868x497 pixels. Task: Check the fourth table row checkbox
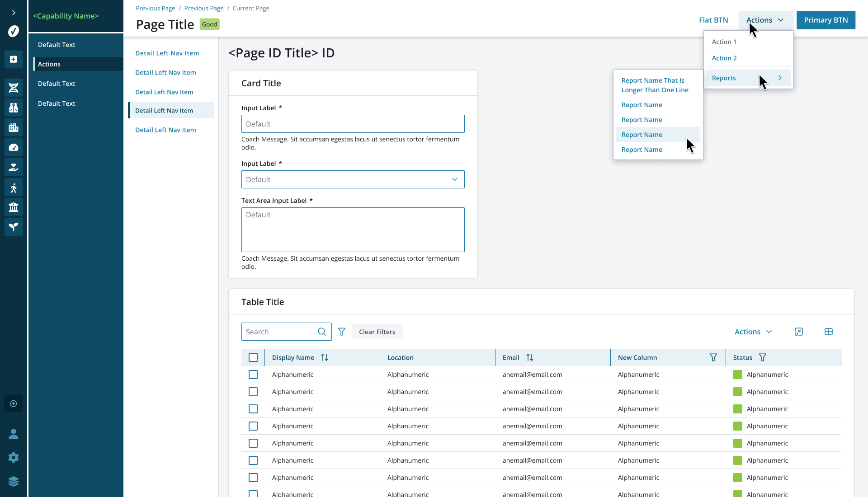253,426
